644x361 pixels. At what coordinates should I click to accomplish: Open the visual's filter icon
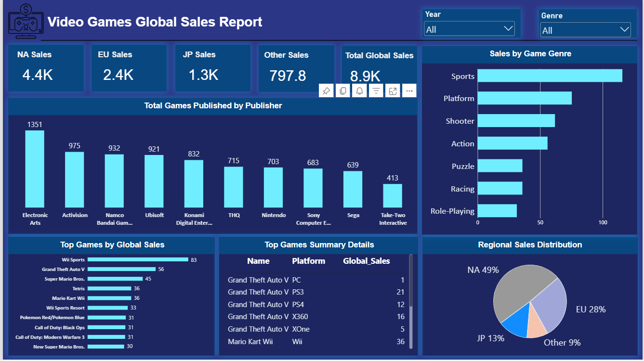tap(376, 91)
